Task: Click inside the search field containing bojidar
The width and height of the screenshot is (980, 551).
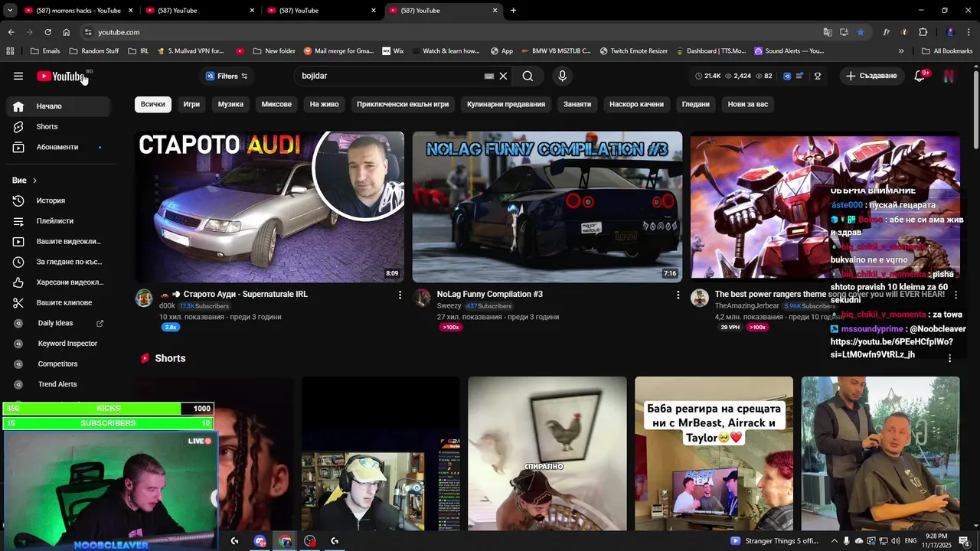Action: click(390, 76)
